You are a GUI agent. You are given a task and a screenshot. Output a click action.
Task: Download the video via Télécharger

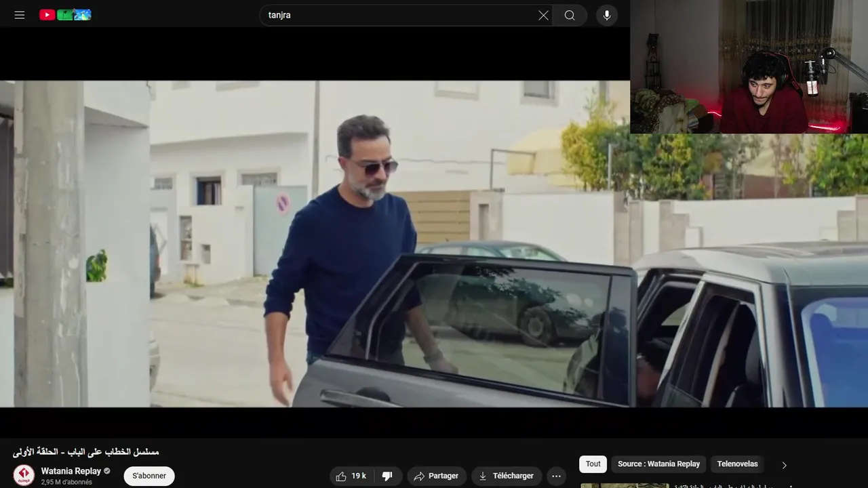click(507, 476)
